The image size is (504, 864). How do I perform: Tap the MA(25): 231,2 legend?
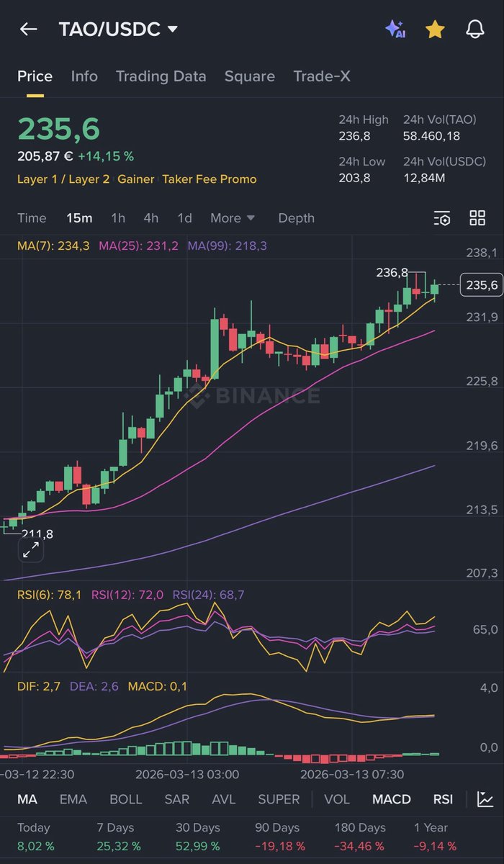click(x=138, y=246)
